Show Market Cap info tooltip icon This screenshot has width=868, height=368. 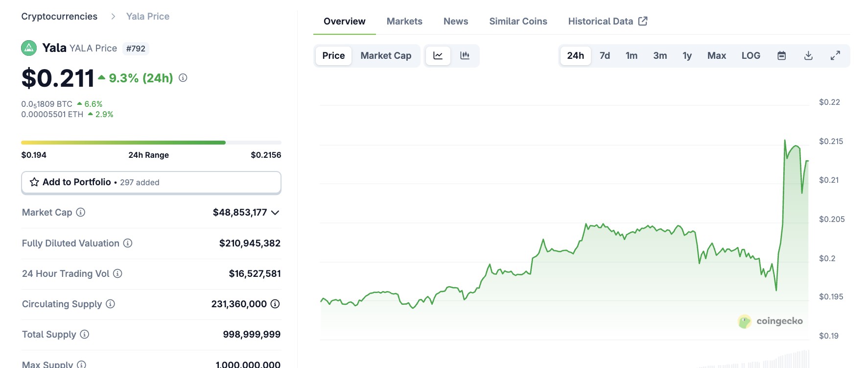coord(81,212)
